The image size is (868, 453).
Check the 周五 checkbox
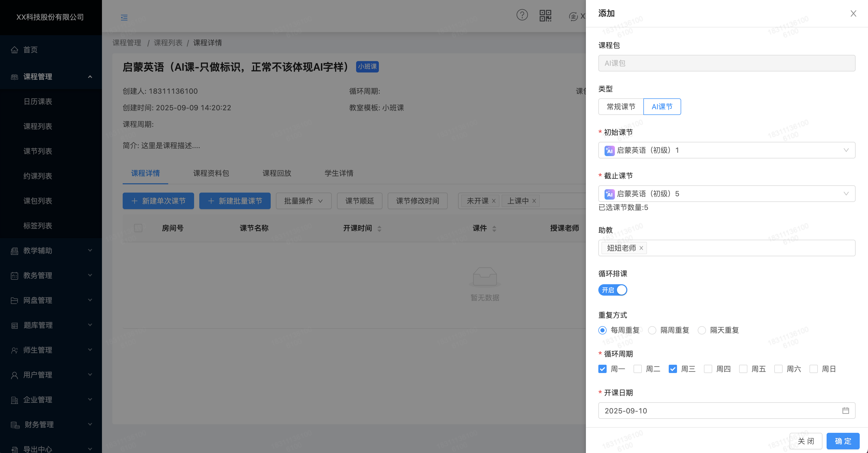tap(743, 369)
